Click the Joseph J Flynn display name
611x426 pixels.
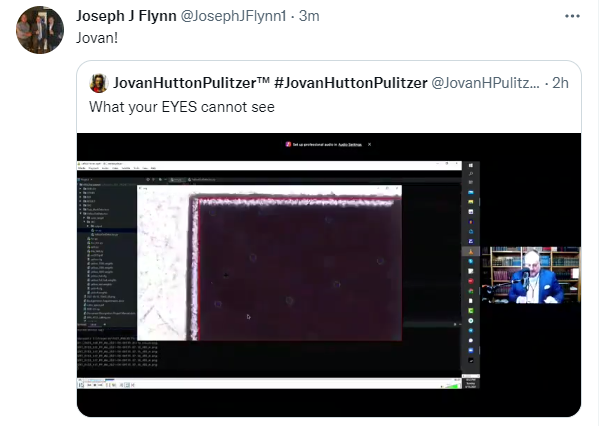coord(126,16)
